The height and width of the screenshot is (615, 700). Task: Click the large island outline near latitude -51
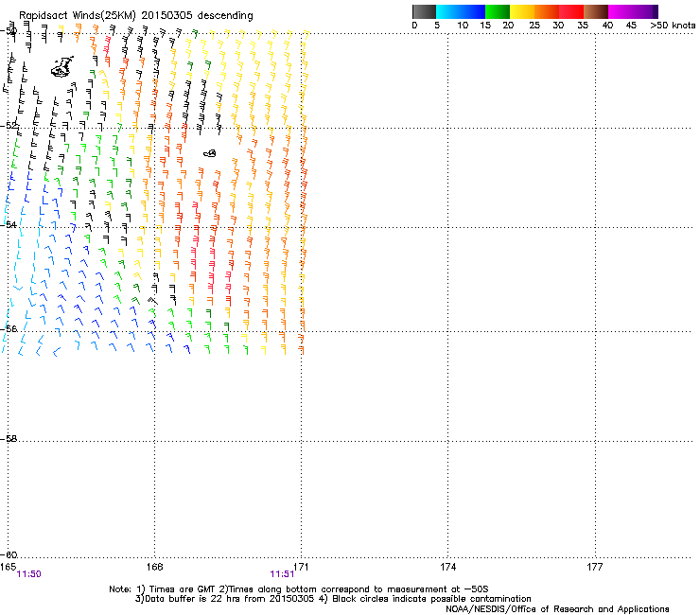pos(62,67)
